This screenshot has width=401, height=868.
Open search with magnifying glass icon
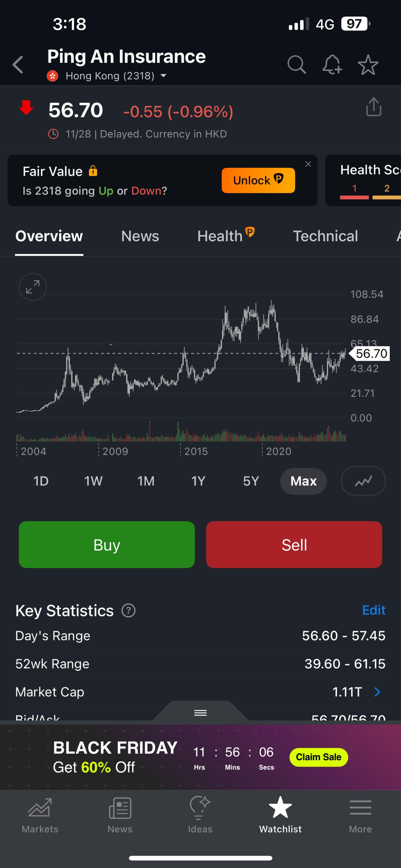point(296,65)
